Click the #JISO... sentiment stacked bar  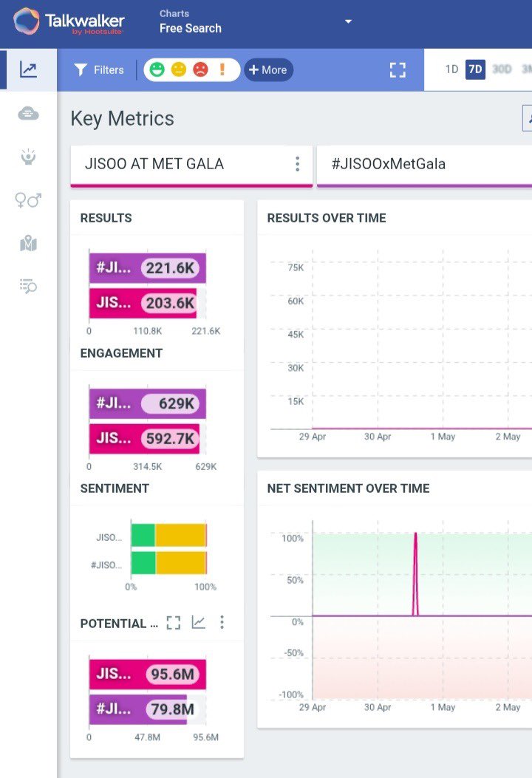pyautogui.click(x=168, y=563)
